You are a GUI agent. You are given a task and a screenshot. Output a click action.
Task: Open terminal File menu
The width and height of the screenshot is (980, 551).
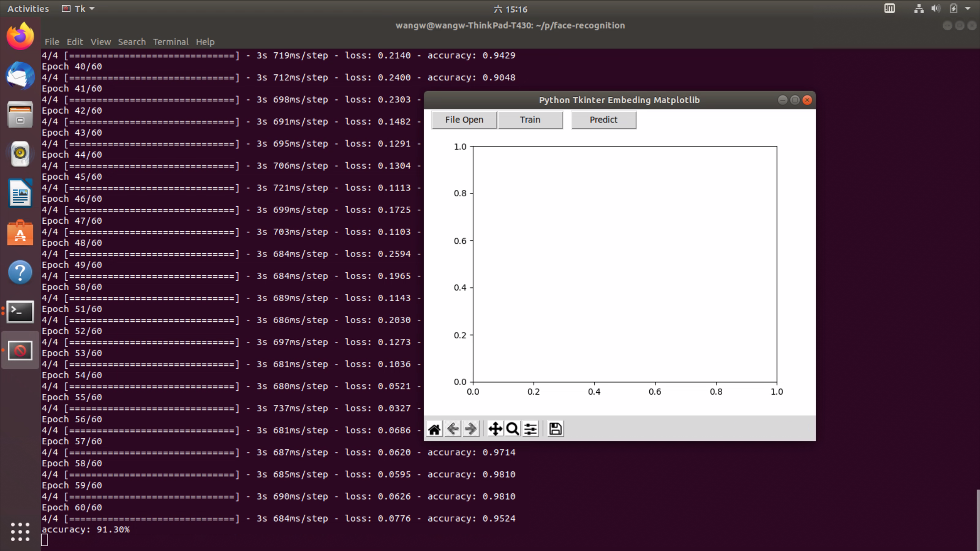pos(52,42)
